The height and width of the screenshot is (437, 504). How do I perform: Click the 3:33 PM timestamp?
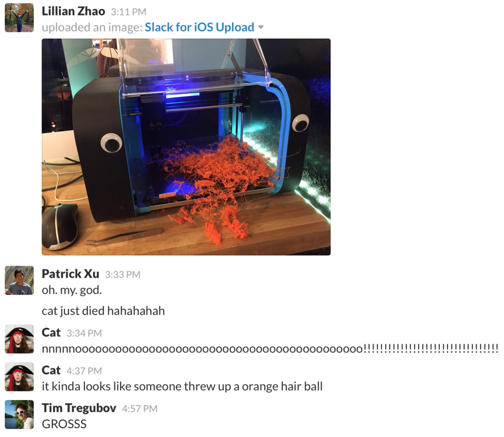tap(123, 274)
